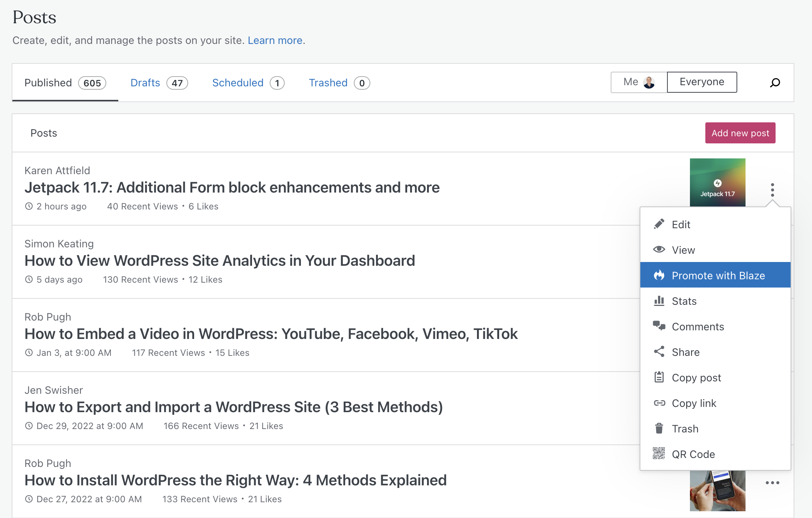Click the QR Code icon
This screenshot has height=518, width=812.
pos(659,453)
